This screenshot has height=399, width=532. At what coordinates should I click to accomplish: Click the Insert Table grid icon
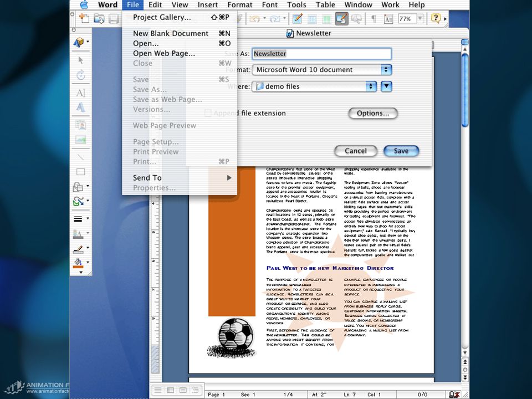point(312,19)
